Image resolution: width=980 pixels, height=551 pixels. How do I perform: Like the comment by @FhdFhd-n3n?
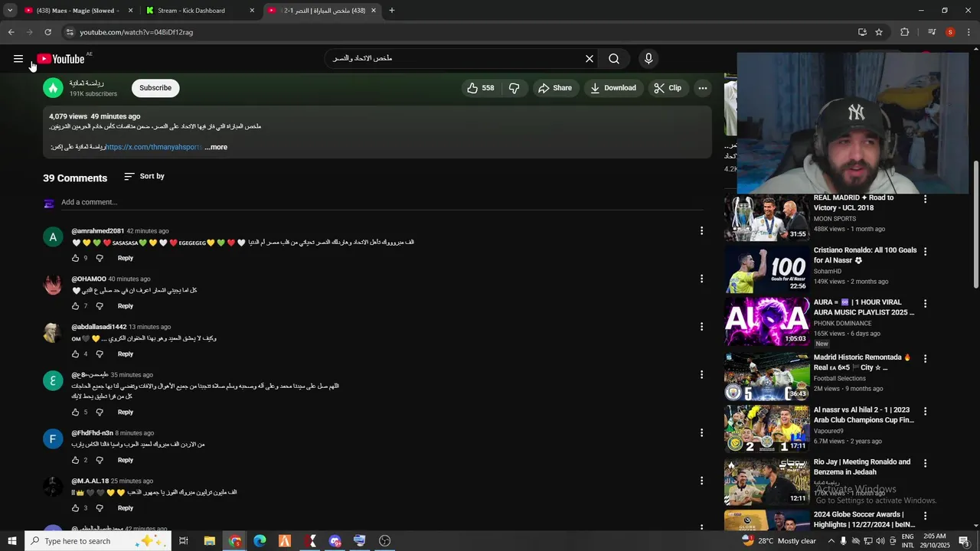[x=75, y=460]
